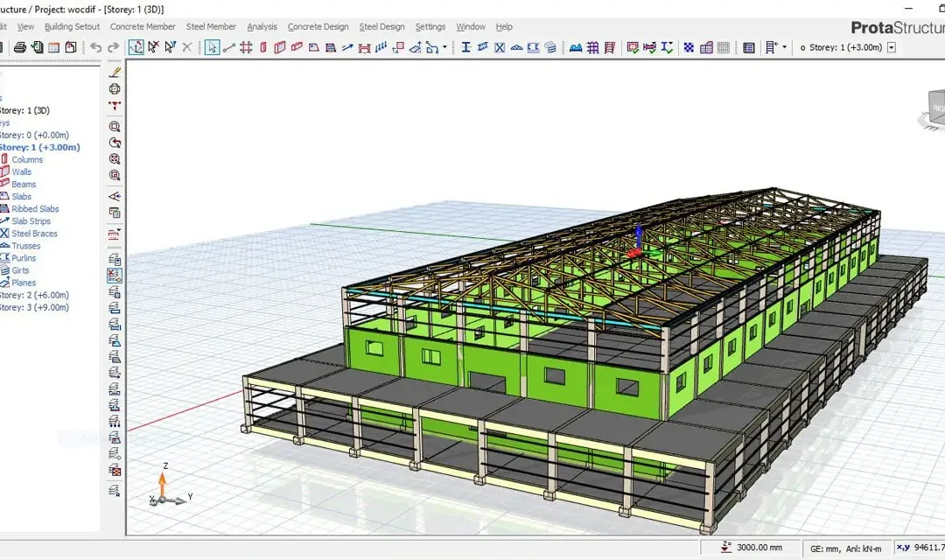The height and width of the screenshot is (560, 945).
Task: Select Storey: 1 (3D) in the tree
Action: click(24, 110)
